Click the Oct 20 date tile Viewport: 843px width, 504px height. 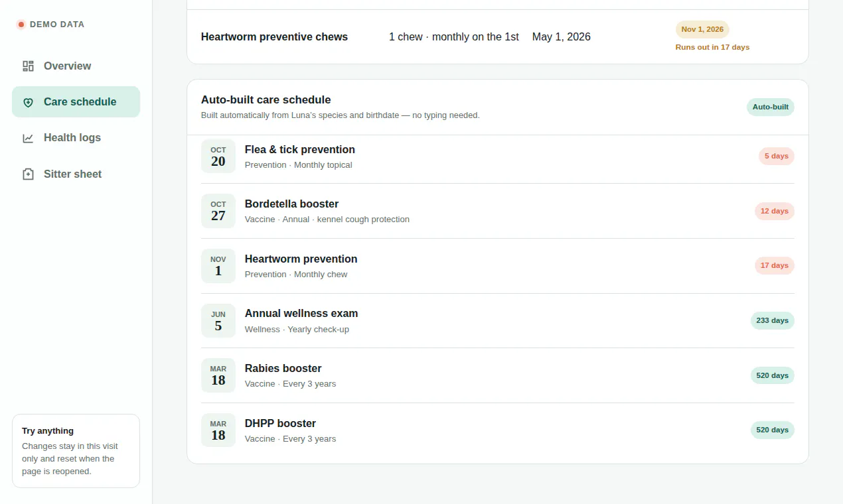click(x=218, y=157)
